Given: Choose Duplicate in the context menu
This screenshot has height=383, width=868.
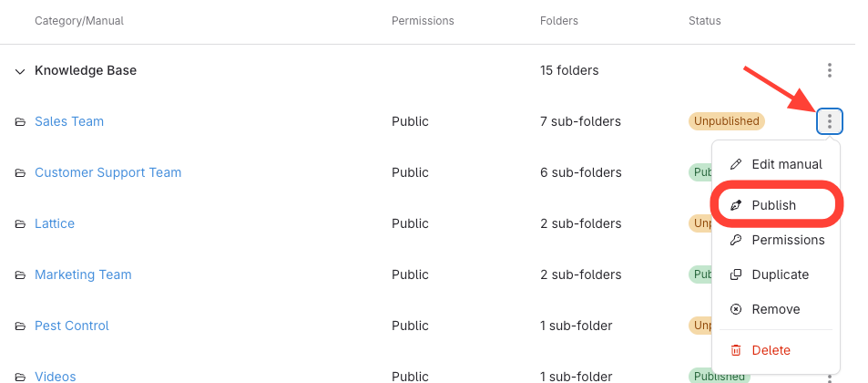Looking at the screenshot, I should coord(780,274).
